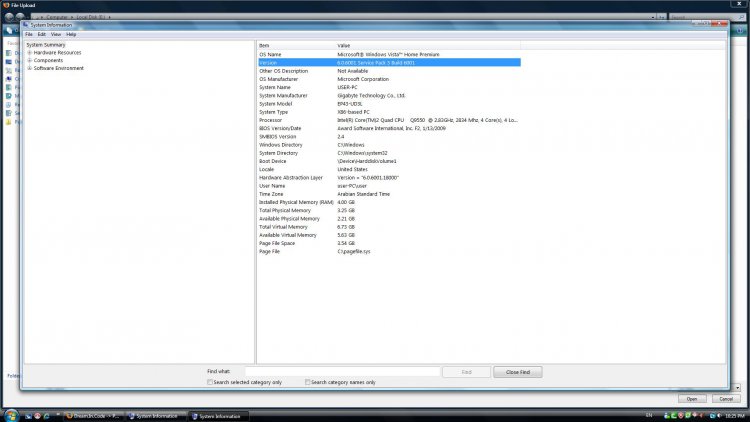Switch to first System Information taskbar button
750x422 pixels.
pos(156,416)
